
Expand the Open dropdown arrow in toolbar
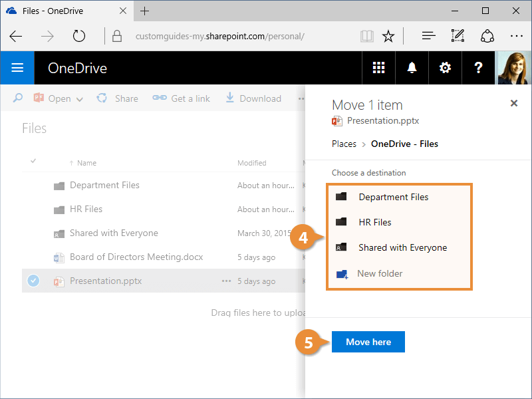pos(80,99)
